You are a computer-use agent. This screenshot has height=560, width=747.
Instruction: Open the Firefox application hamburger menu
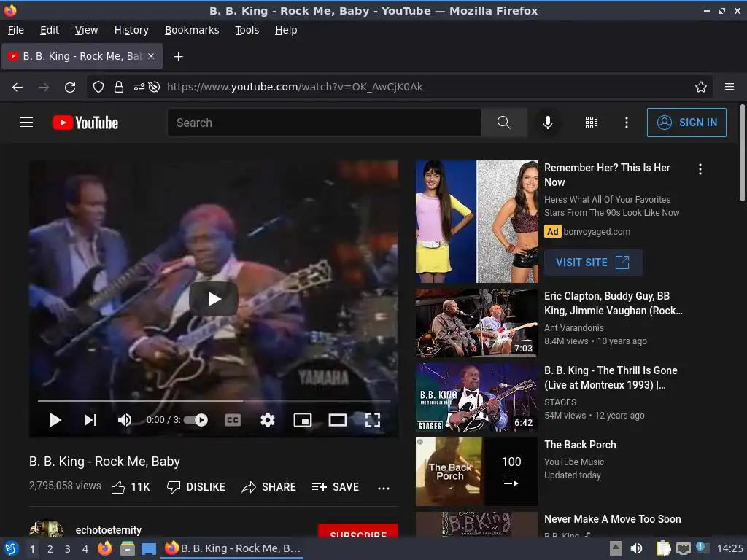(x=729, y=87)
